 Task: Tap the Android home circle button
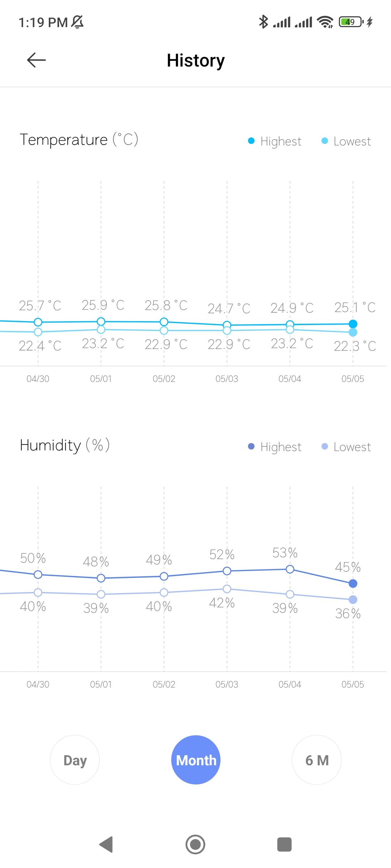(x=195, y=844)
